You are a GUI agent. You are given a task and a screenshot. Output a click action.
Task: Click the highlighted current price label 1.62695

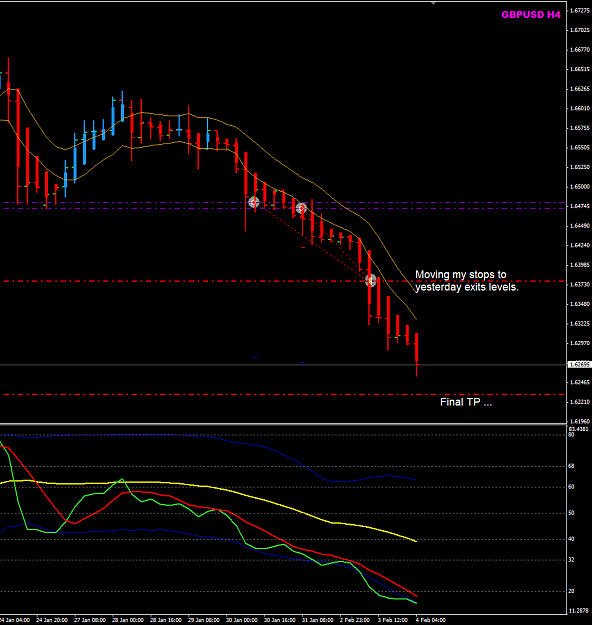click(x=579, y=365)
